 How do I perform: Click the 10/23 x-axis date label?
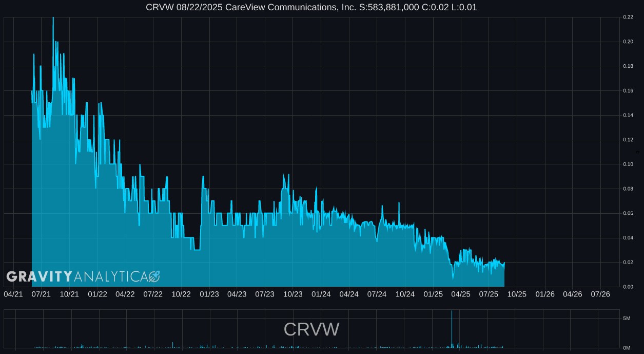coord(293,294)
